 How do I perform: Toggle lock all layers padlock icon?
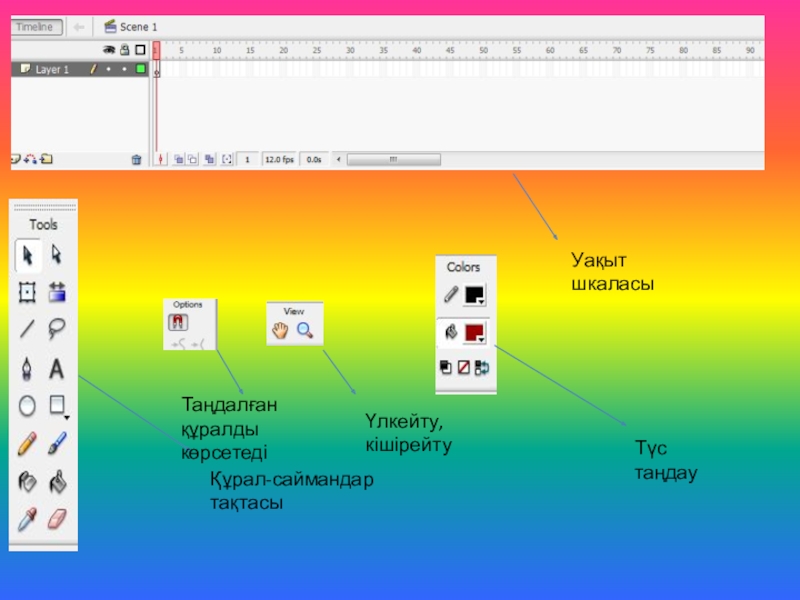coord(124,50)
